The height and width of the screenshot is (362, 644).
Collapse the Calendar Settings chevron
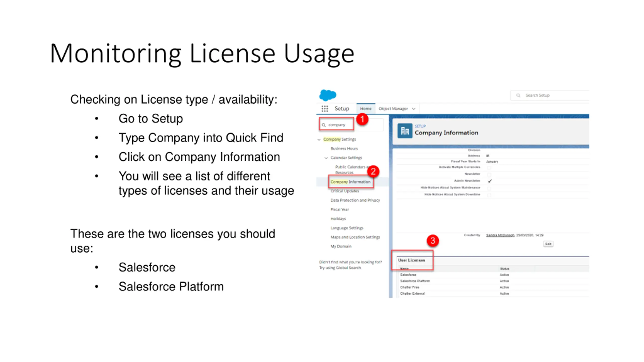point(326,158)
